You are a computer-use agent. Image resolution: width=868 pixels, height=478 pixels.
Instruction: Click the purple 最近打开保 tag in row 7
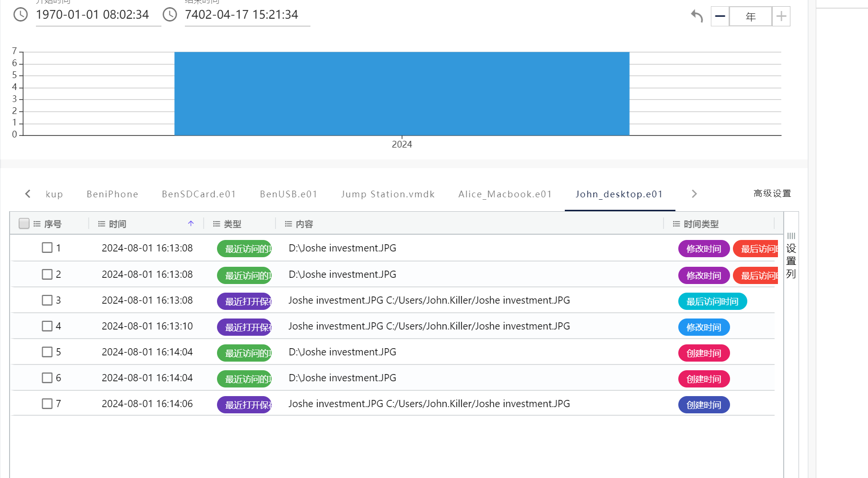click(x=244, y=405)
